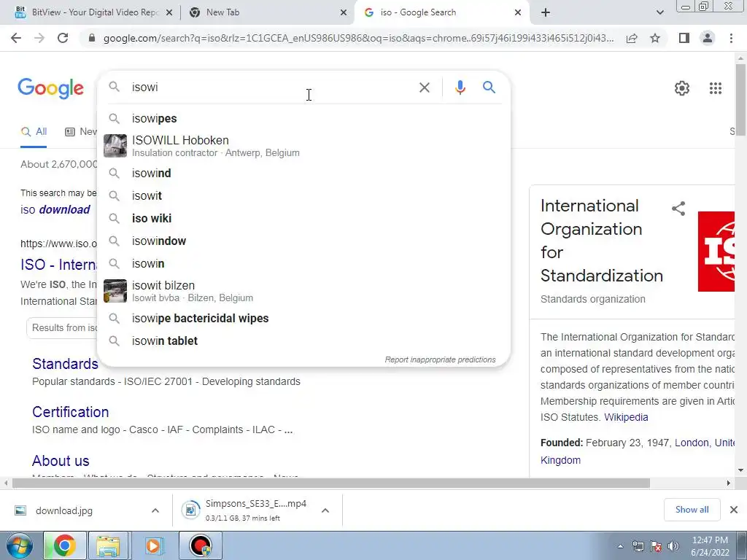Viewport: 747px width, 560px height.
Task: Click Chrome in the taskbar
Action: [x=64, y=545]
